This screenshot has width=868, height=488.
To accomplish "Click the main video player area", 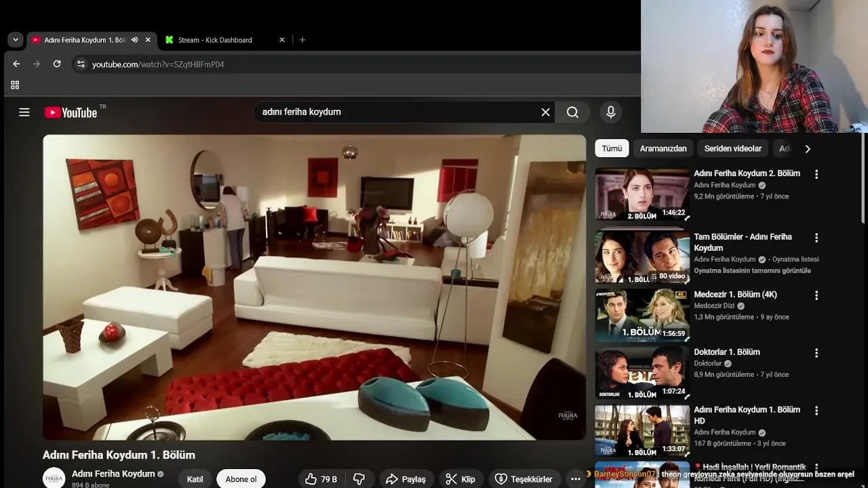I will coord(314,287).
